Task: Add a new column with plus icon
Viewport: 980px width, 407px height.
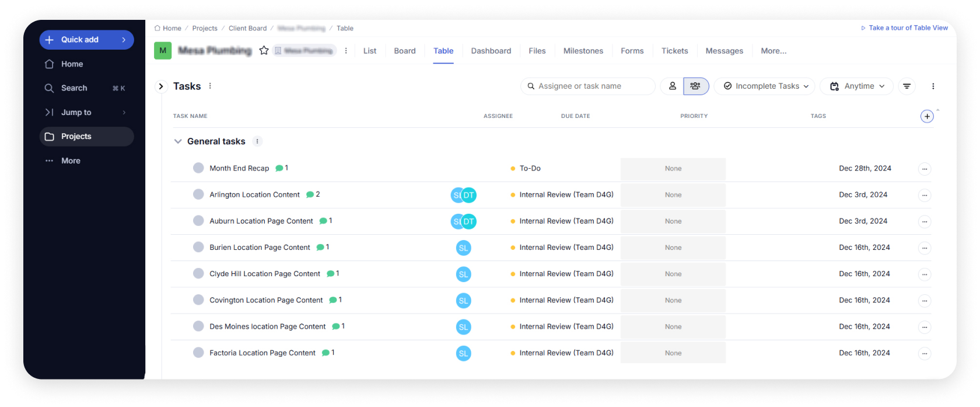Action: tap(927, 116)
